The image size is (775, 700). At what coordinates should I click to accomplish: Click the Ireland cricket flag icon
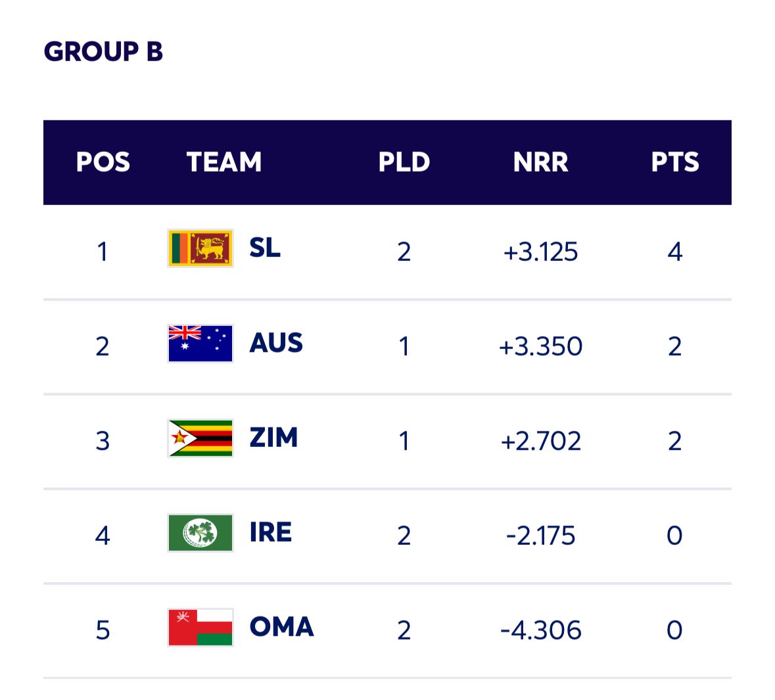tap(200, 533)
